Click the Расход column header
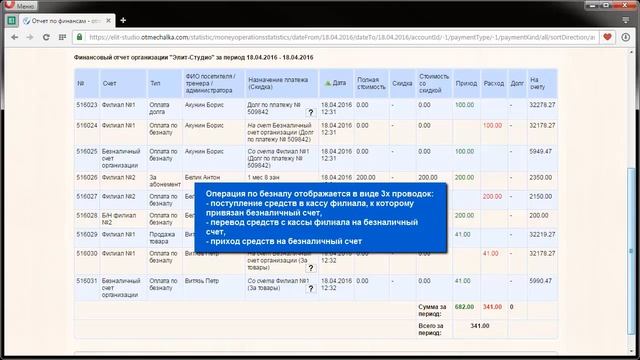 pos(494,83)
